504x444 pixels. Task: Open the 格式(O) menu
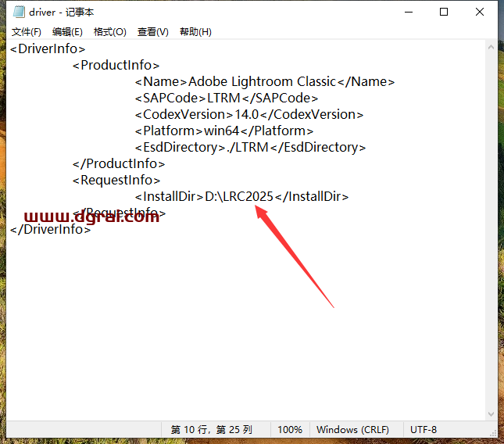[109, 32]
